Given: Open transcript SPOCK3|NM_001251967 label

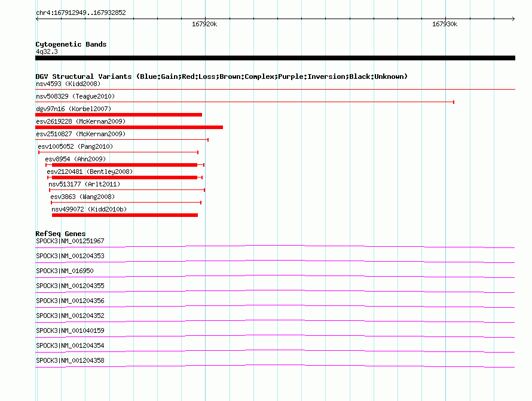Looking at the screenshot, I should pos(70,241).
